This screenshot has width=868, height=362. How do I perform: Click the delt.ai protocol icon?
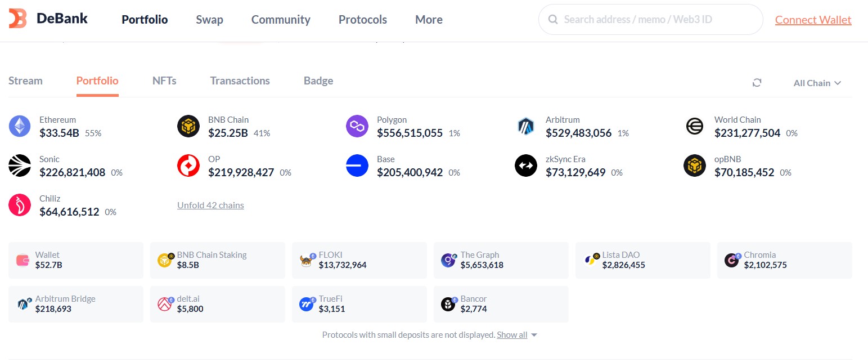pyautogui.click(x=165, y=304)
